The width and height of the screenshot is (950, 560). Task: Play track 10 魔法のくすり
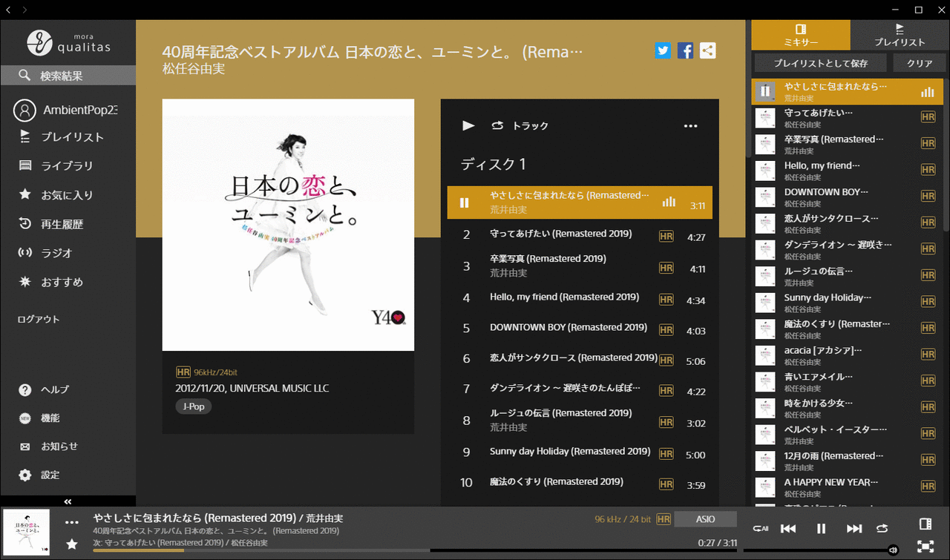point(580,483)
